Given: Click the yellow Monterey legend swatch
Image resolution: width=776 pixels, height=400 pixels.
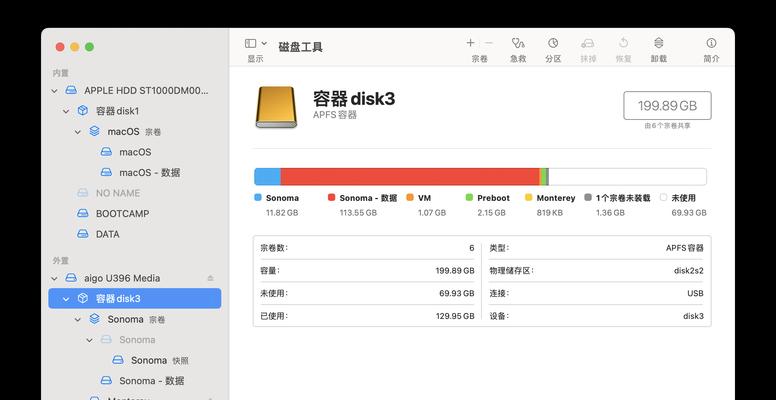Looking at the screenshot, I should 528,198.
